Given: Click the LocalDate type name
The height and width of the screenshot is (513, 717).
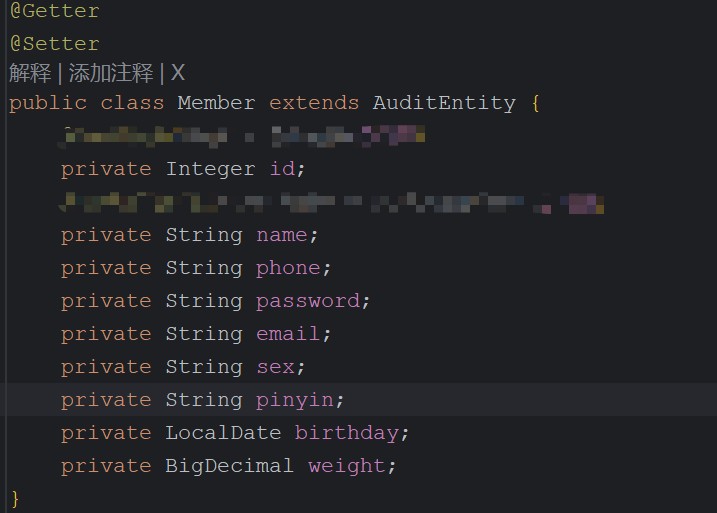Looking at the screenshot, I should (x=223, y=433).
